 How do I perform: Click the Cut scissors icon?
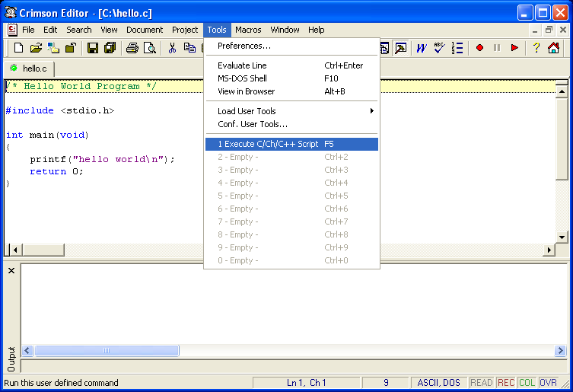tap(173, 48)
